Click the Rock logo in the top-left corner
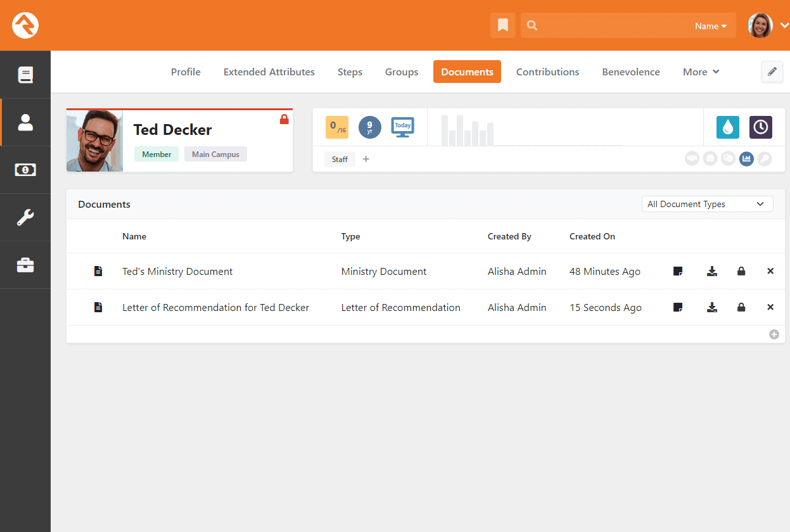Image resolution: width=790 pixels, height=532 pixels. click(x=25, y=25)
